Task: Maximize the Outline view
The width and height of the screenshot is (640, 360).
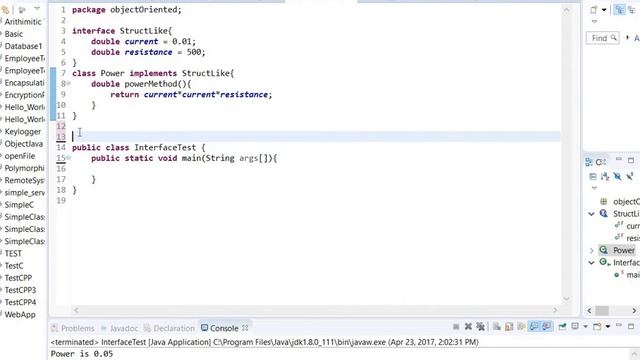Action: pyautogui.click(x=631, y=160)
